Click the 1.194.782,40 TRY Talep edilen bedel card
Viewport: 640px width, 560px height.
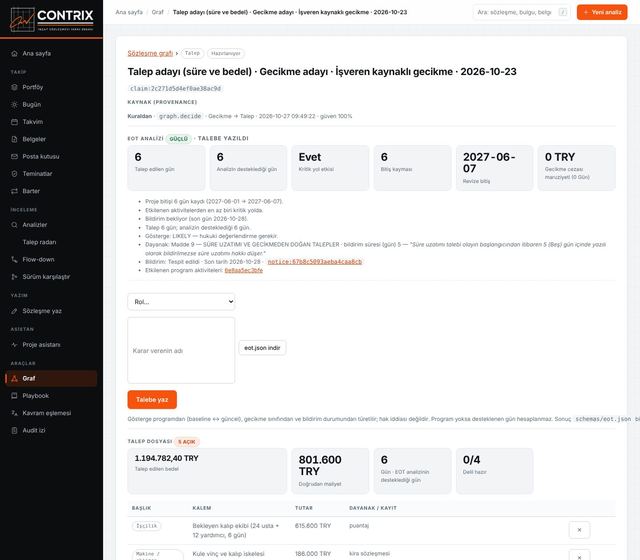(x=207, y=471)
